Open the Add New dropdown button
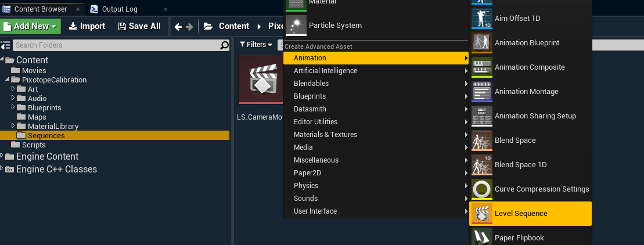 (x=31, y=26)
